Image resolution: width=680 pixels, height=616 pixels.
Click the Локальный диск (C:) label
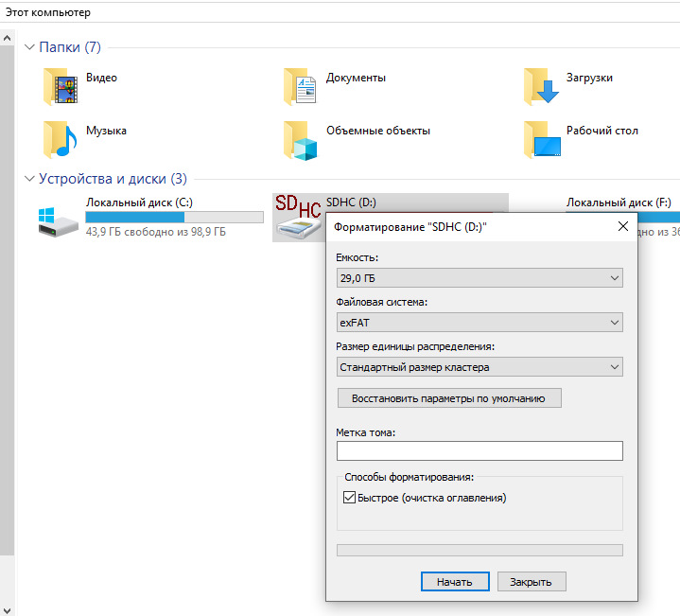[139, 202]
